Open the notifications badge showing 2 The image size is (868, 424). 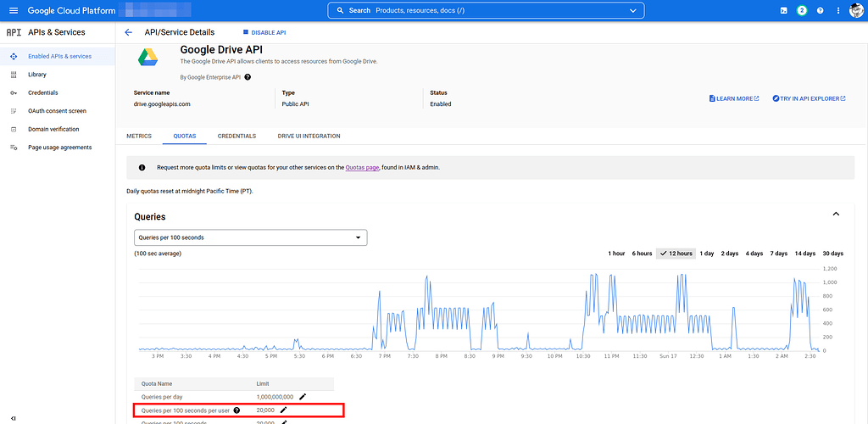pos(802,10)
